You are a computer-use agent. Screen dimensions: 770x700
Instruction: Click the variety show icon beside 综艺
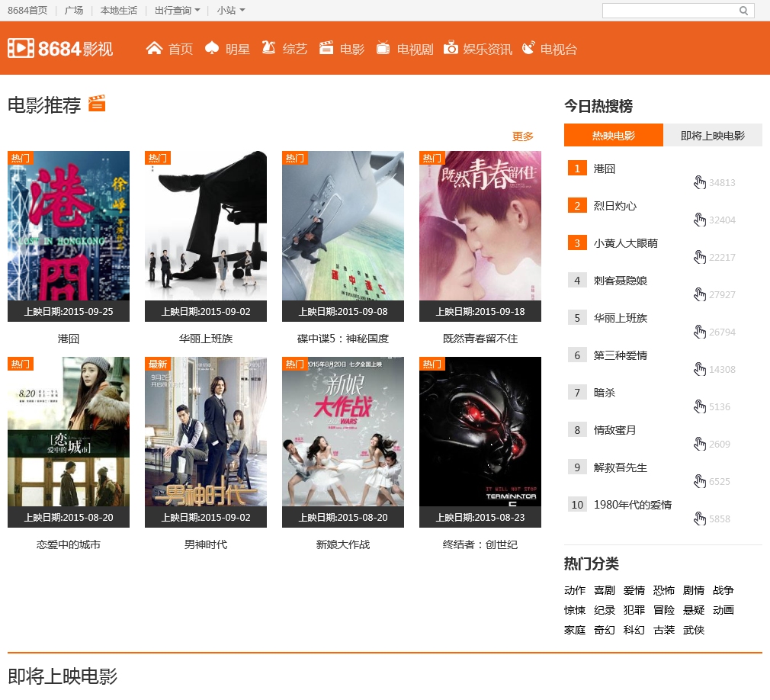coord(268,47)
